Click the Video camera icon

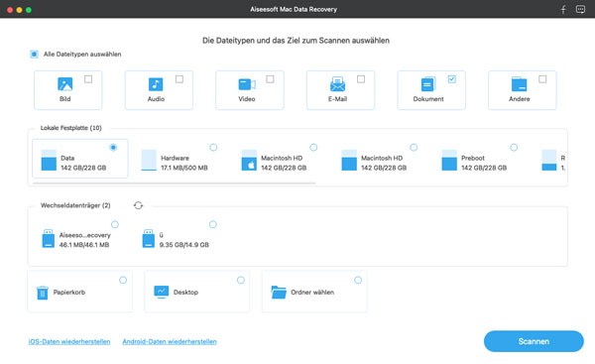(x=247, y=84)
